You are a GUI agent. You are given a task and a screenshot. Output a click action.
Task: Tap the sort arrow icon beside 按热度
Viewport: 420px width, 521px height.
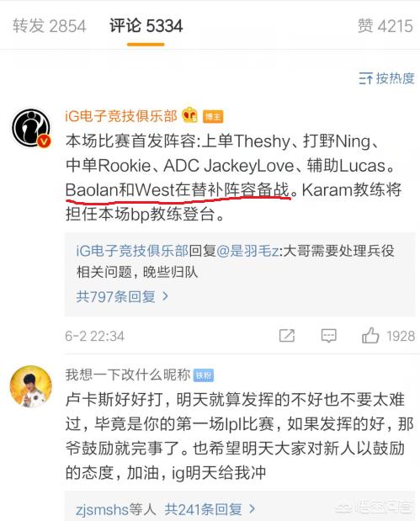click(366, 79)
